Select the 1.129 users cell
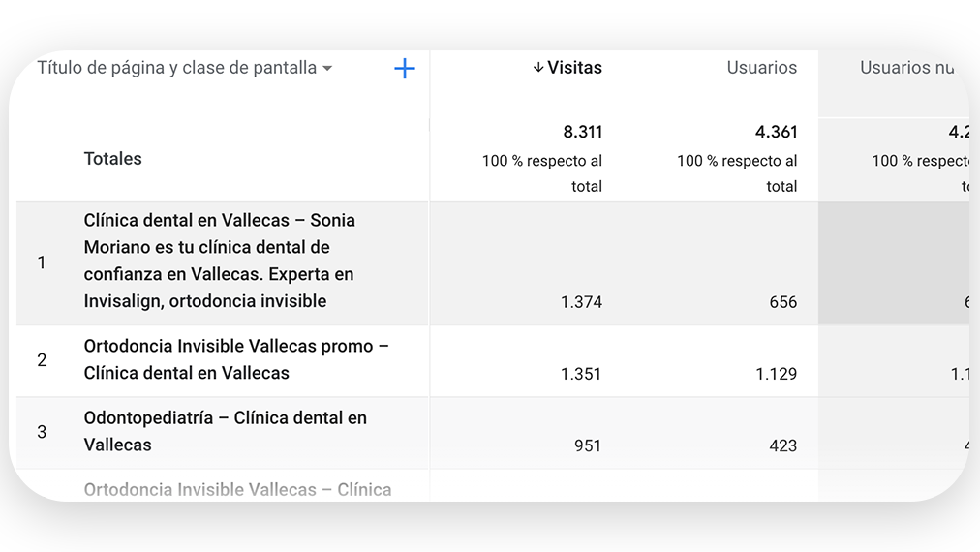This screenshot has height=552, width=980. [x=776, y=374]
